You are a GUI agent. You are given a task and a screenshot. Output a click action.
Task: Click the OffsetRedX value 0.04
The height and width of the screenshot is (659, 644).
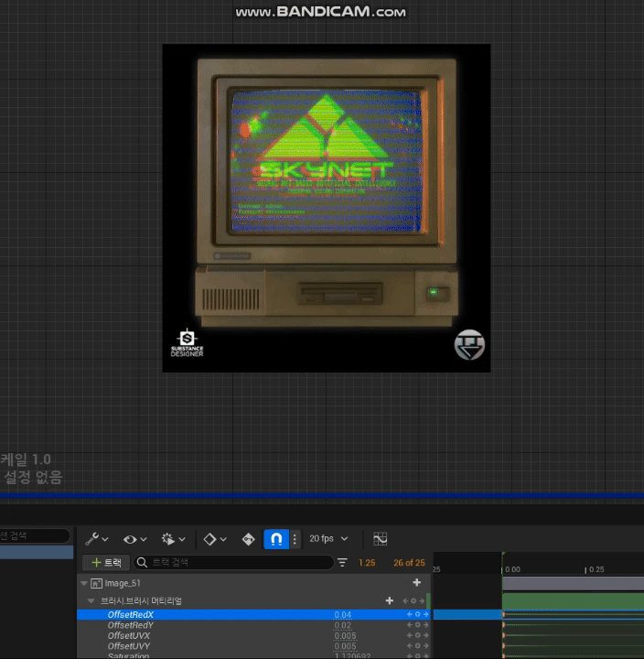tap(343, 615)
